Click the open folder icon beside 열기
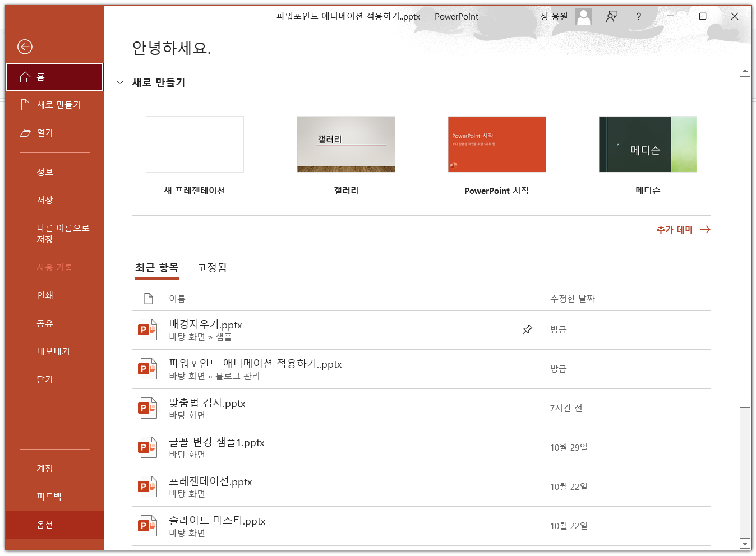 pyautogui.click(x=25, y=133)
